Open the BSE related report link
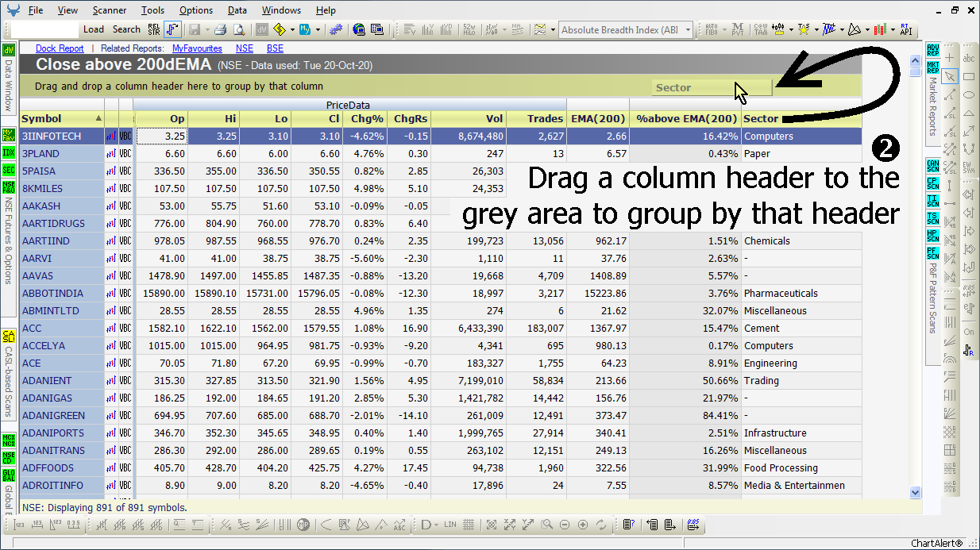 click(x=275, y=48)
